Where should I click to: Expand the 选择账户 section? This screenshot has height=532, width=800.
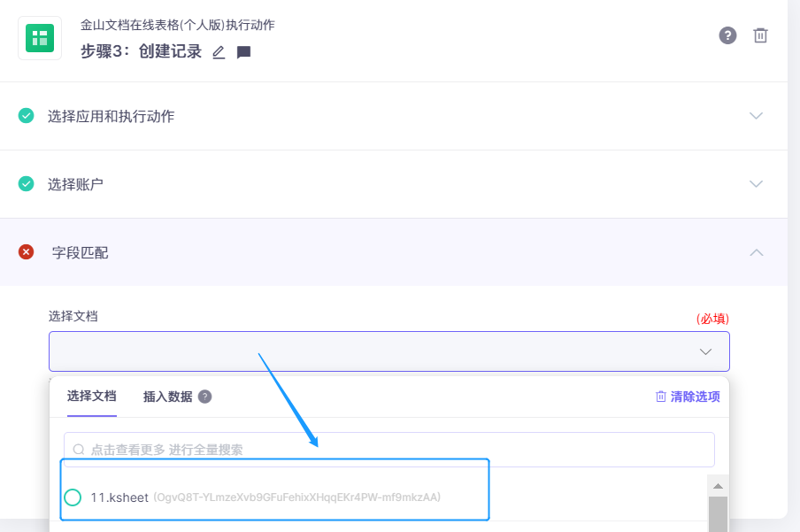pos(756,184)
